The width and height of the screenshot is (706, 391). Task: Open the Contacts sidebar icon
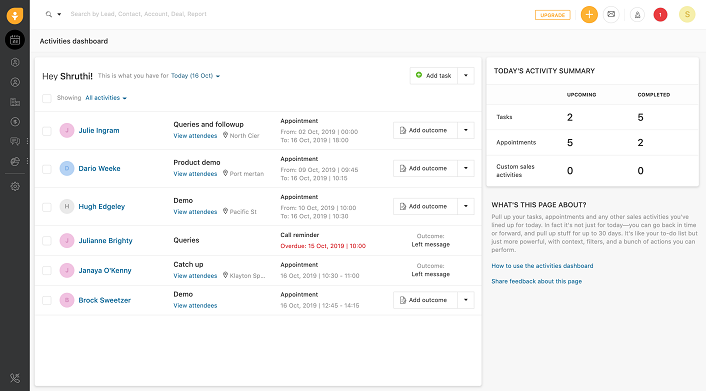pos(15,82)
